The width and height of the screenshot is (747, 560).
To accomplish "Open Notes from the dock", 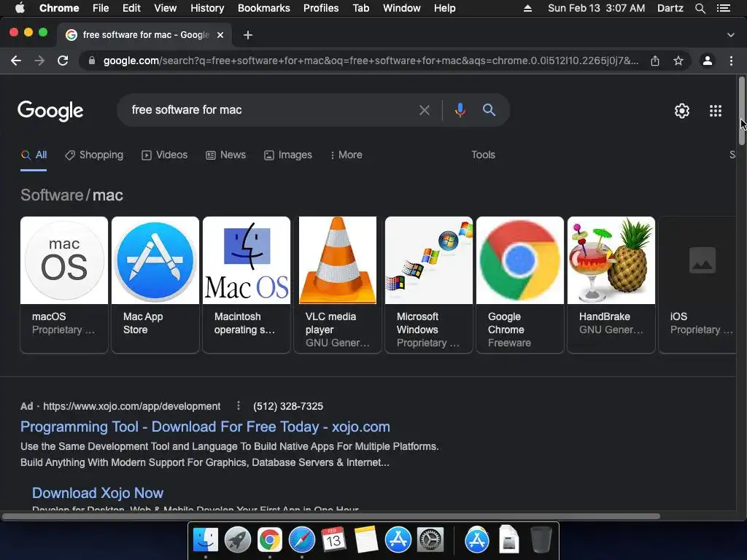I will 366,540.
